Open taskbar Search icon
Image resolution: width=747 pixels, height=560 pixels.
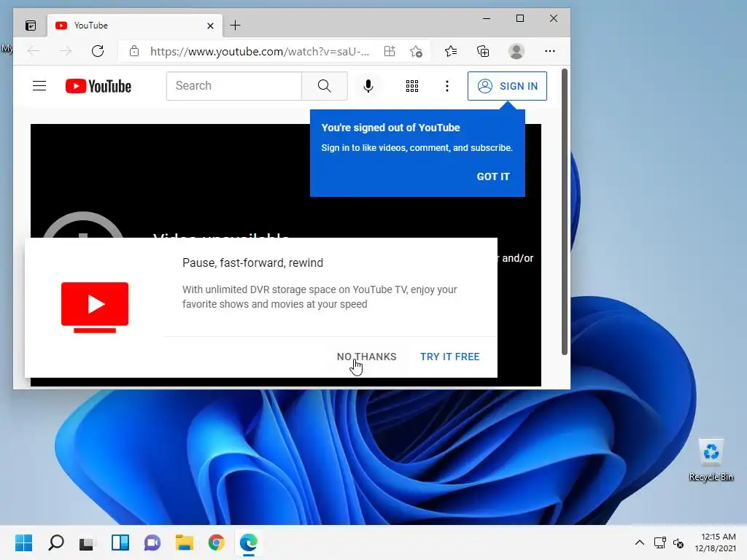(x=55, y=542)
